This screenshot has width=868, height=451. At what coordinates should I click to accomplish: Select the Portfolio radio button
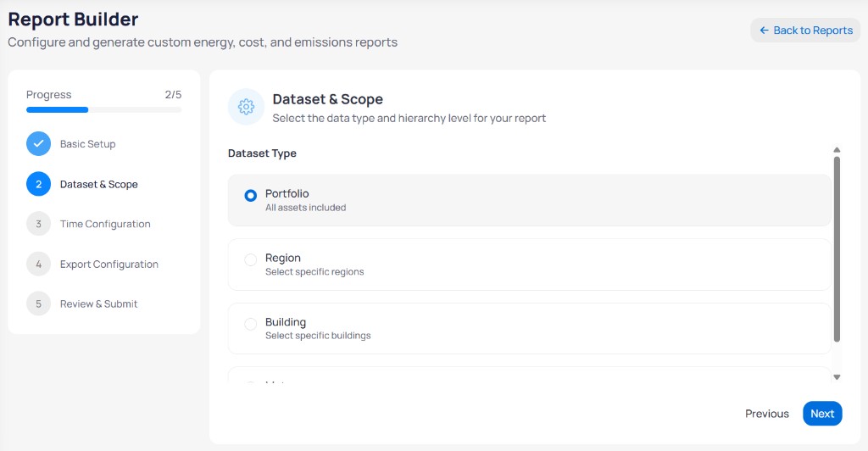tap(251, 195)
